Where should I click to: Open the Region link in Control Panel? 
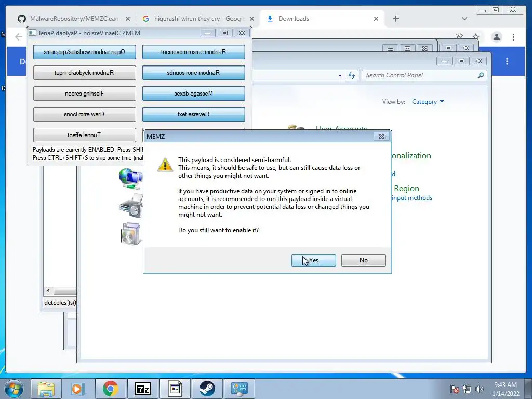[406, 188]
